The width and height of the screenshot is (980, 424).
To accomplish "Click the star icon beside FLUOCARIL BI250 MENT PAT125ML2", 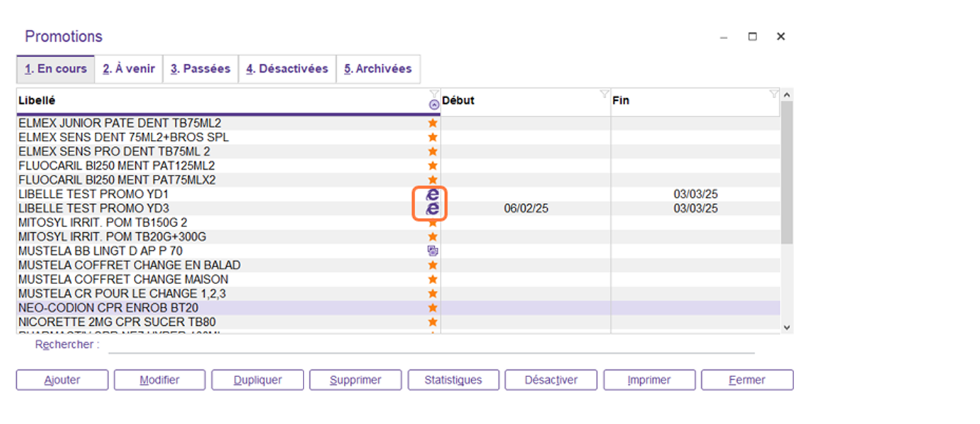I will tap(433, 166).
